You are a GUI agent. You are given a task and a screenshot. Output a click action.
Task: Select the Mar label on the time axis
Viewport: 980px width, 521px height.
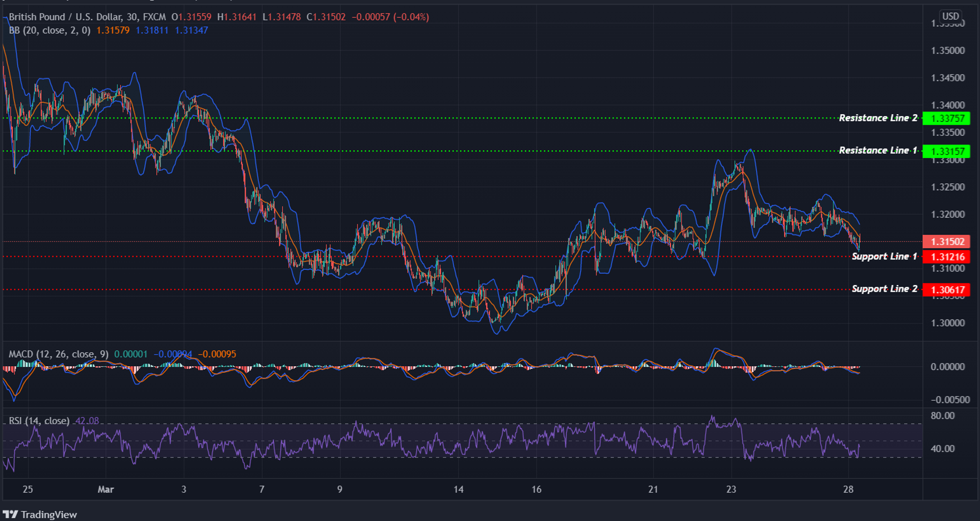click(105, 489)
